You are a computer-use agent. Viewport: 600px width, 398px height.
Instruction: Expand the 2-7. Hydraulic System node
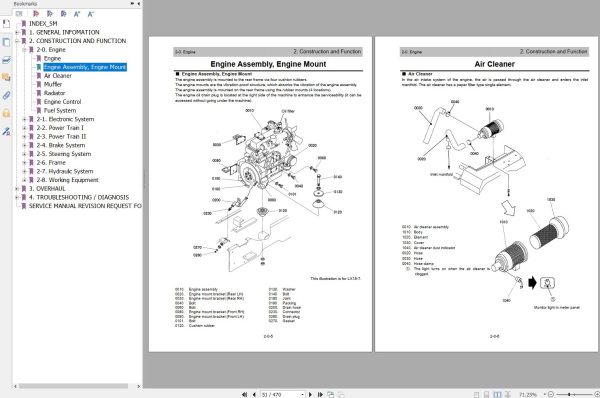point(24,171)
